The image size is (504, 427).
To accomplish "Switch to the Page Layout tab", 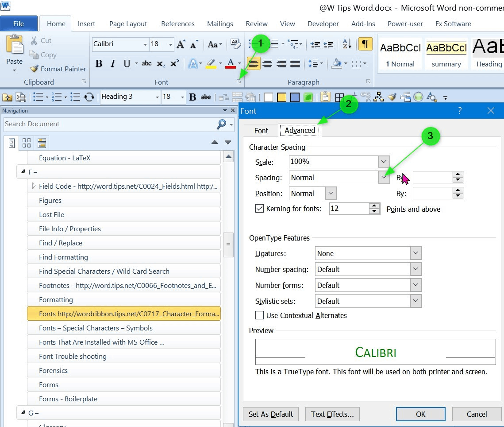I will (x=128, y=24).
